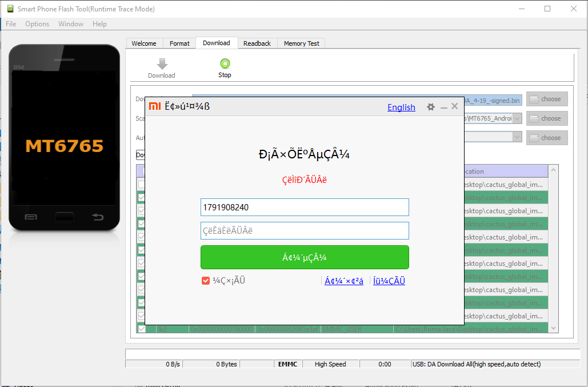Click the EMMC_USER region cell
Image resolution: width=588 pixels, height=387 pixels.
[x=357, y=329]
